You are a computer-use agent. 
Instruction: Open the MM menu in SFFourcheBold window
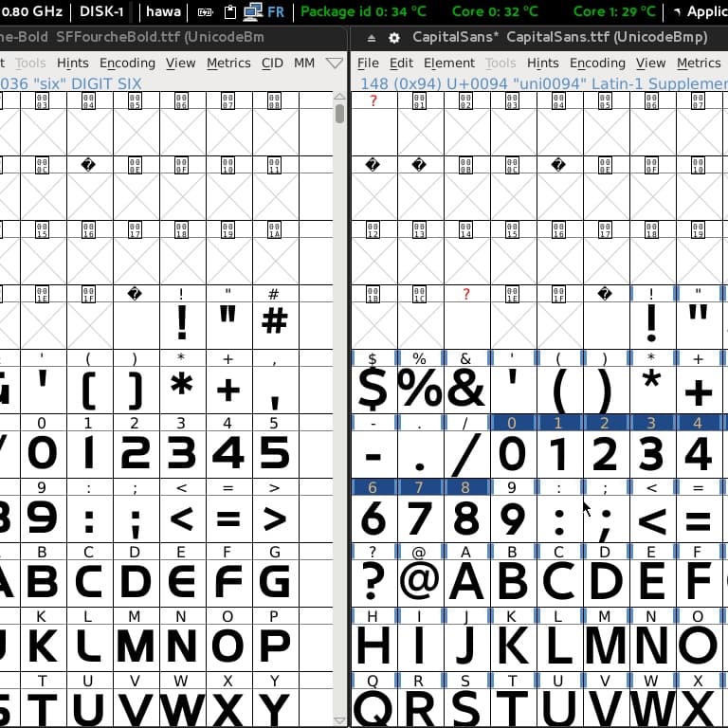[x=304, y=63]
